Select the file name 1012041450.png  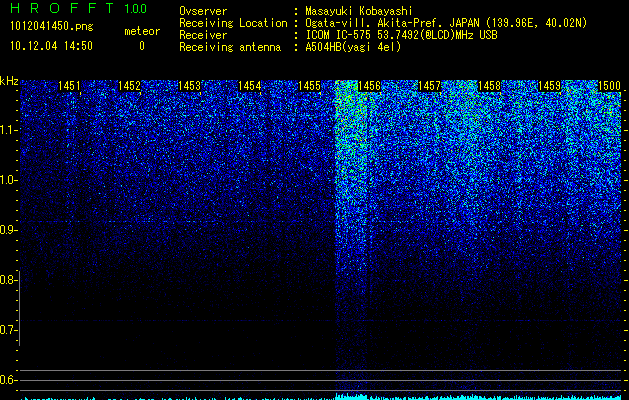coord(52,27)
